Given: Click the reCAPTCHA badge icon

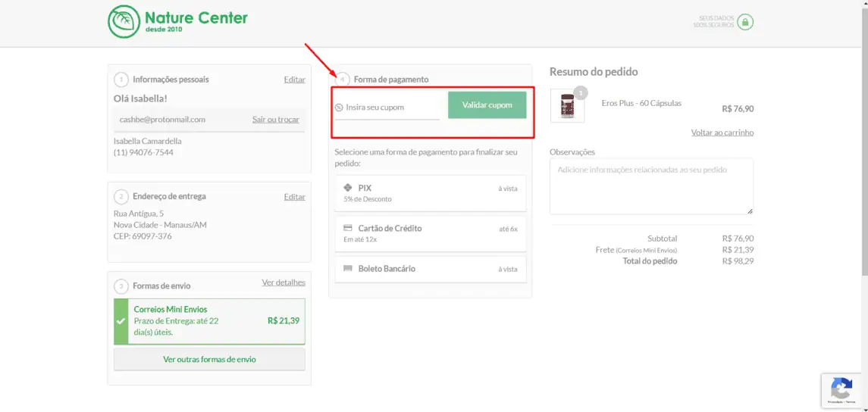Looking at the screenshot, I should pos(841,389).
